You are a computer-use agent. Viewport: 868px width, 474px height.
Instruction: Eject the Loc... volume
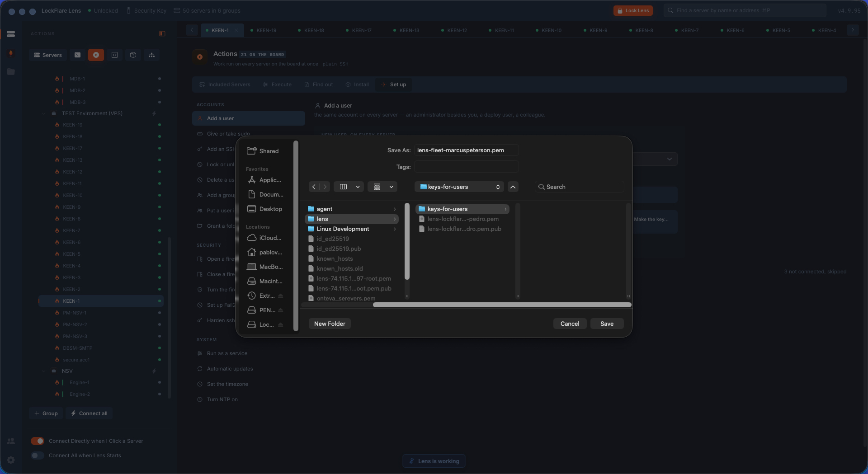281,325
